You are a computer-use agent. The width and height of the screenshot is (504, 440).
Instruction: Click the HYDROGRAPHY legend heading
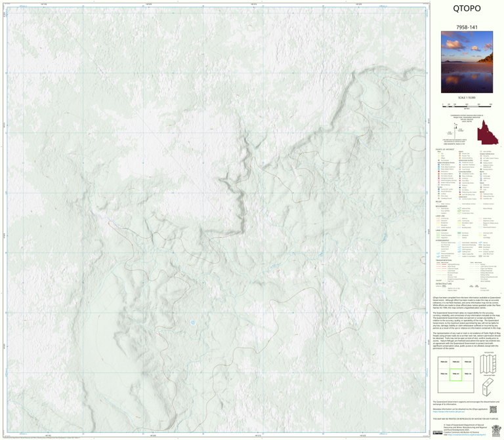pos(442,240)
